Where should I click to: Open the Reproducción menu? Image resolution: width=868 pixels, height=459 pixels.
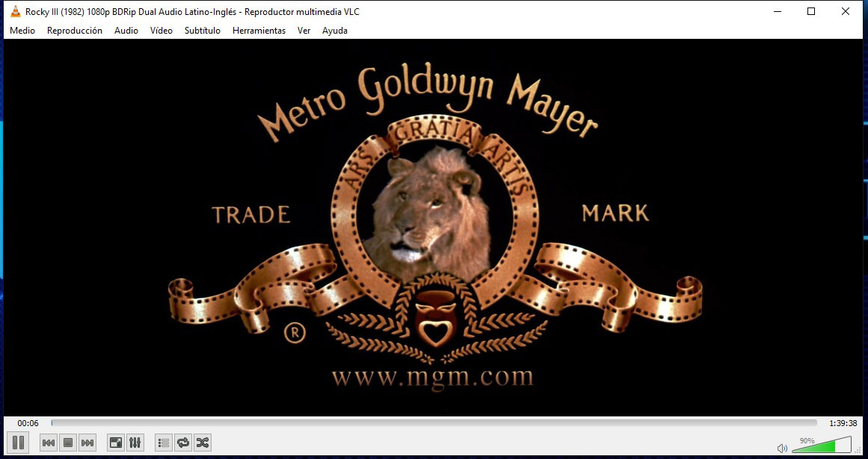(75, 31)
